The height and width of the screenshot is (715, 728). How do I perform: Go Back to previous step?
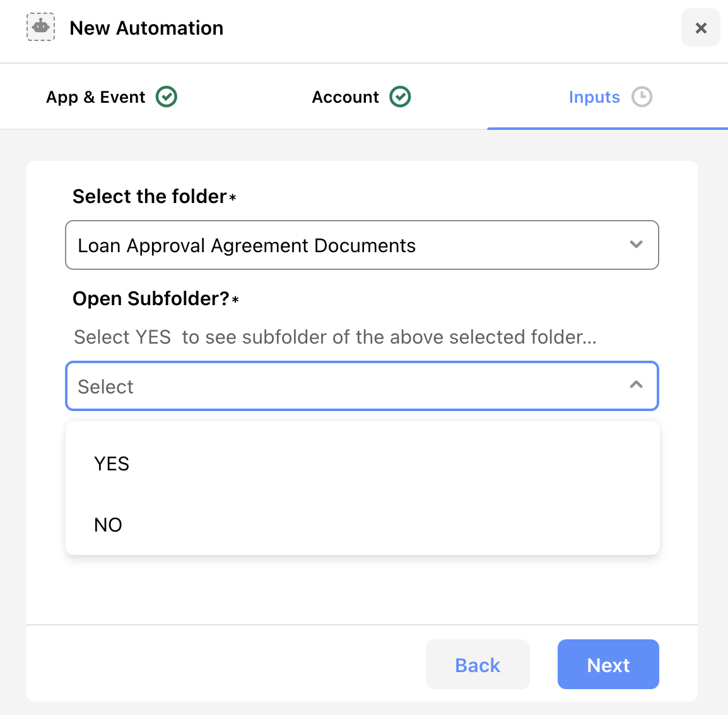point(478,665)
